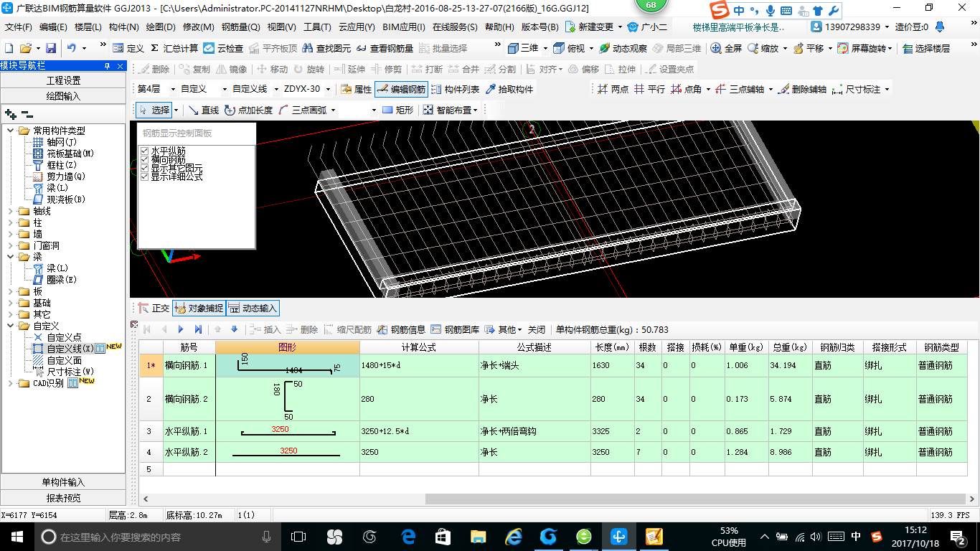
Task: Open 构件列表 component list
Action: 455,90
